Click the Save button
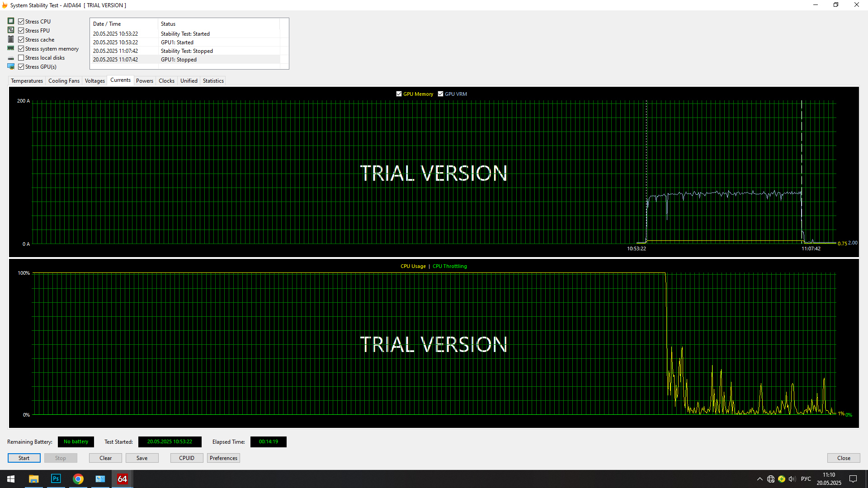This screenshot has height=488, width=868. (142, 458)
